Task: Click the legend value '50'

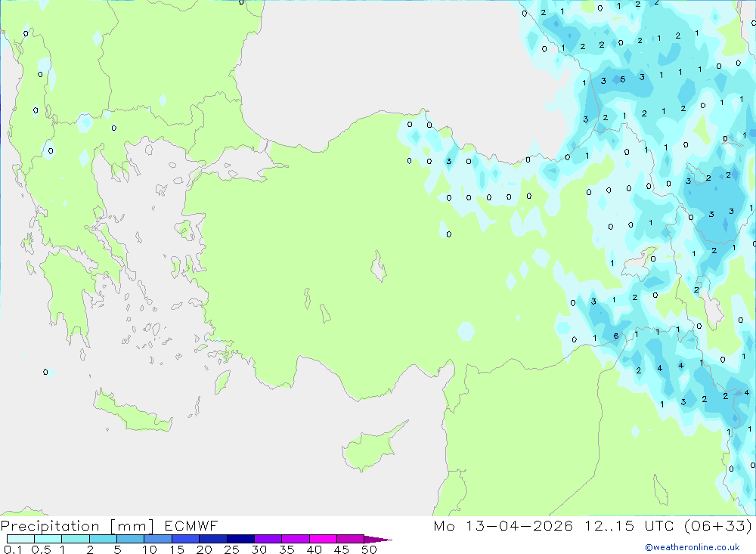Action: tap(369, 549)
